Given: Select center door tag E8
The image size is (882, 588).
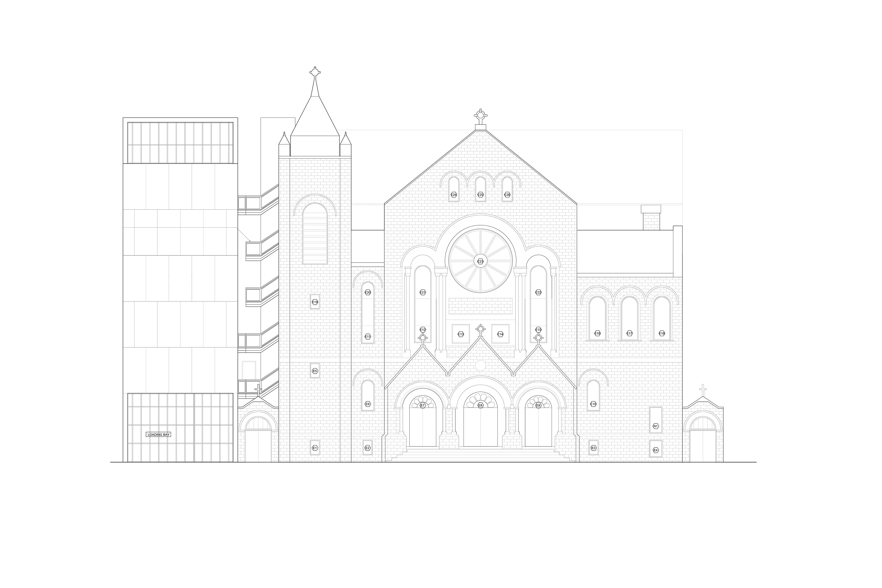Looking at the screenshot, I should point(481,405).
